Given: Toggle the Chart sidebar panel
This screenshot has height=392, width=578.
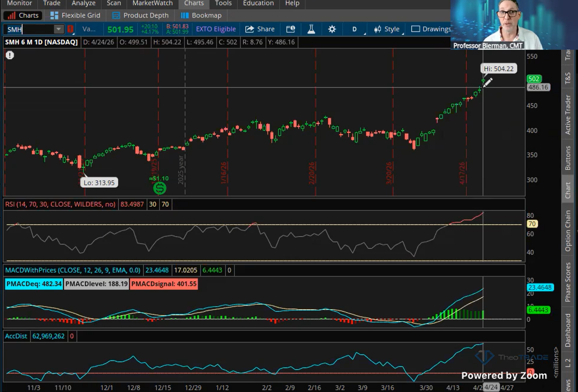Looking at the screenshot, I should coord(568,190).
